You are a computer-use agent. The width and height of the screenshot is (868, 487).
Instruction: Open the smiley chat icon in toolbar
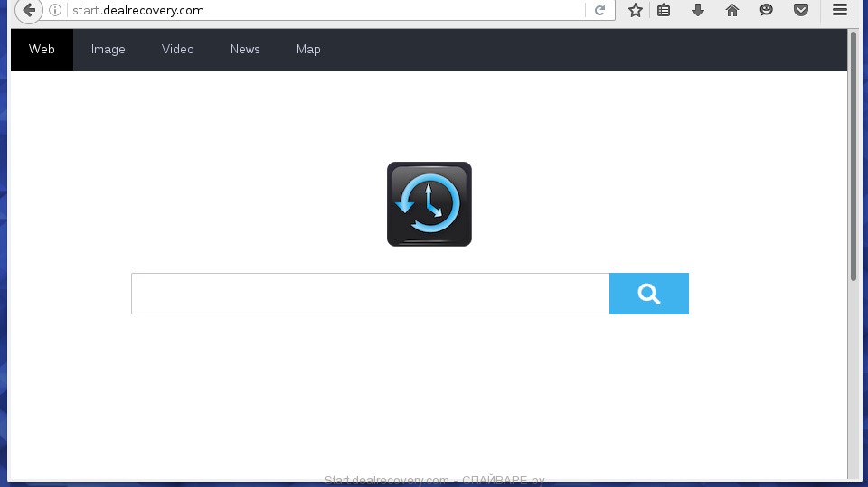click(x=766, y=11)
